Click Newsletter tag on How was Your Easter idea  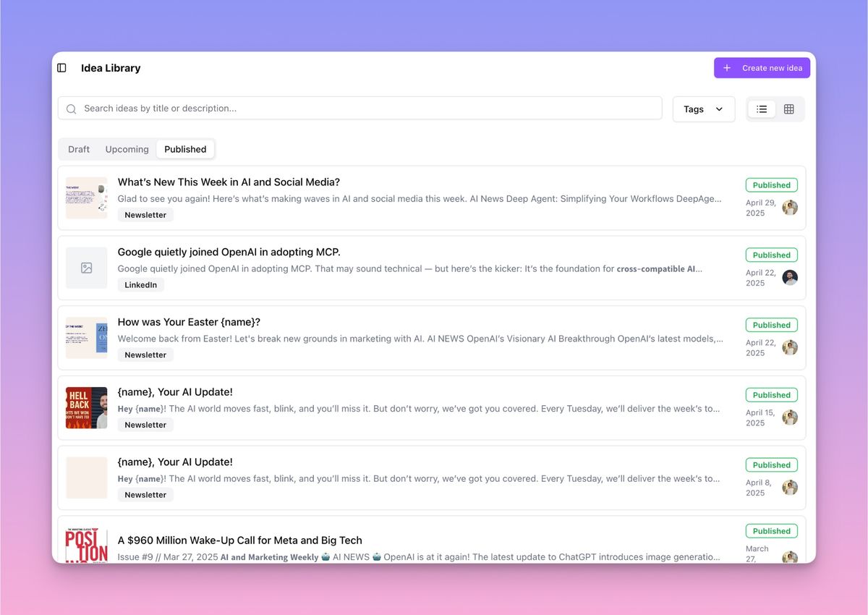[145, 355]
